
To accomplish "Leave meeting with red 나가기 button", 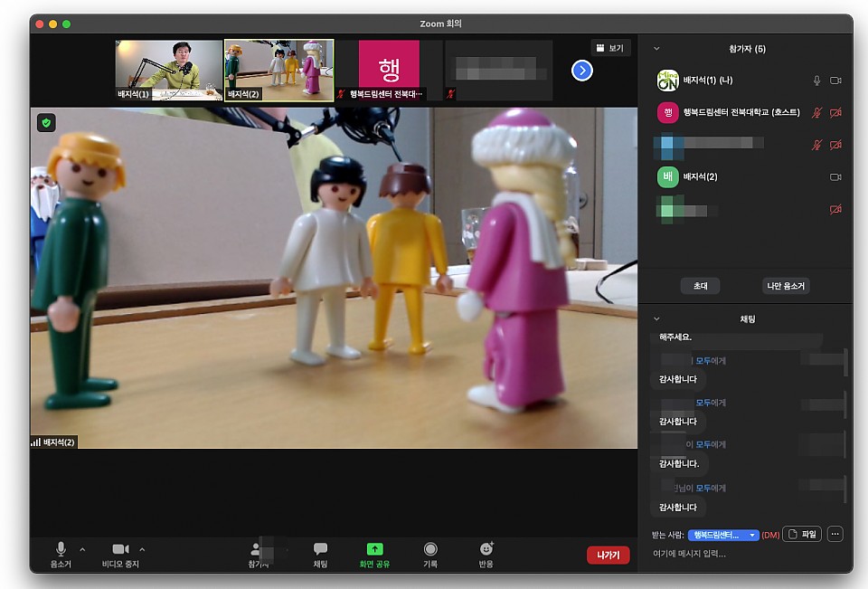I will click(608, 556).
